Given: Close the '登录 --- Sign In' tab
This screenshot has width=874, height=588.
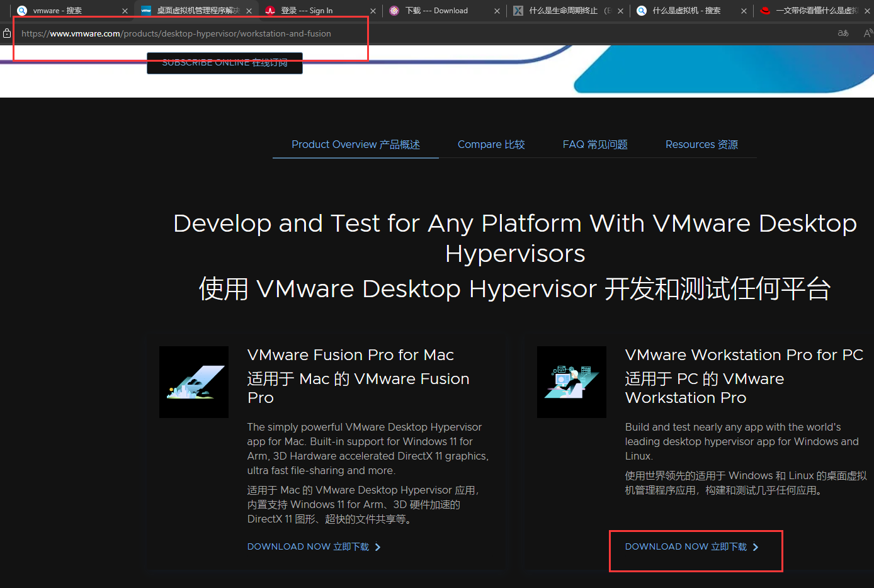Looking at the screenshot, I should 373,11.
